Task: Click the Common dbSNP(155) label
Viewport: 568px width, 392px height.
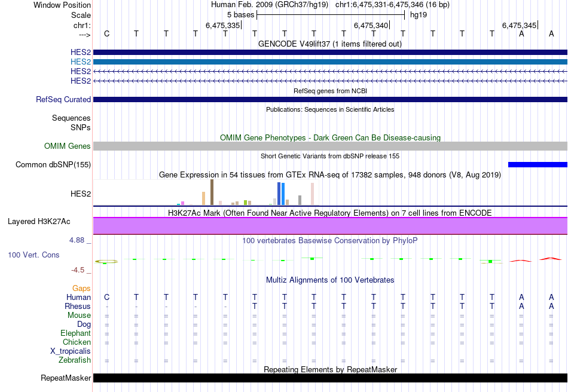Action: point(53,165)
